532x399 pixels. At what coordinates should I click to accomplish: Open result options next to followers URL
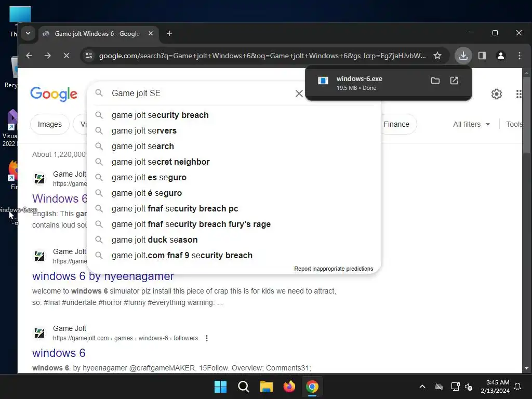207,338
